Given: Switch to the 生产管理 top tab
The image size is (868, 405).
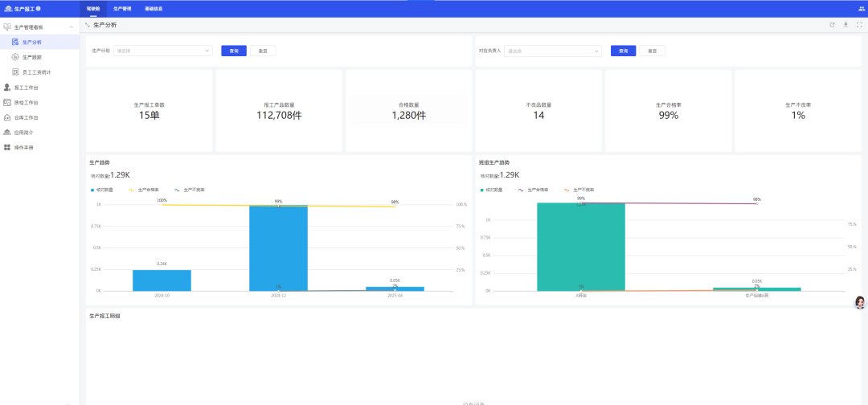Looking at the screenshot, I should pos(122,9).
